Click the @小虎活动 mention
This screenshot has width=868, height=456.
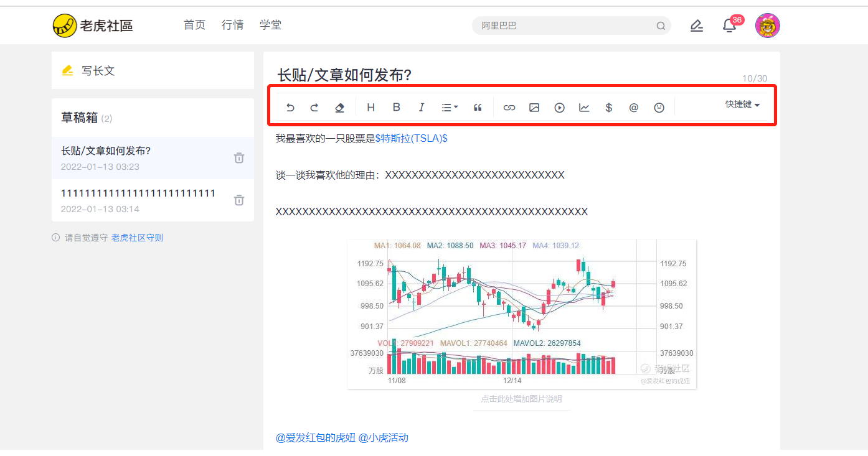point(384,437)
